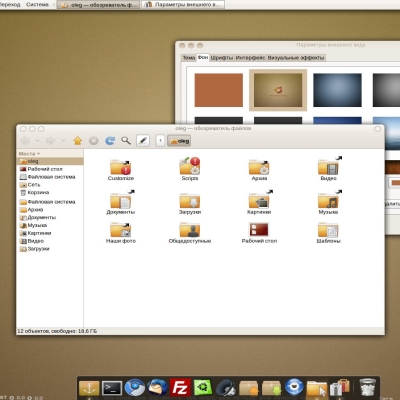Go forward with the right arrow toolbar icon

(51, 141)
